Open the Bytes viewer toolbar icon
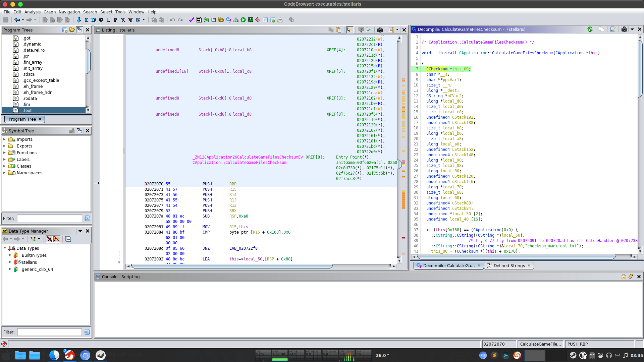This screenshot has height=362, width=644. 199,20
